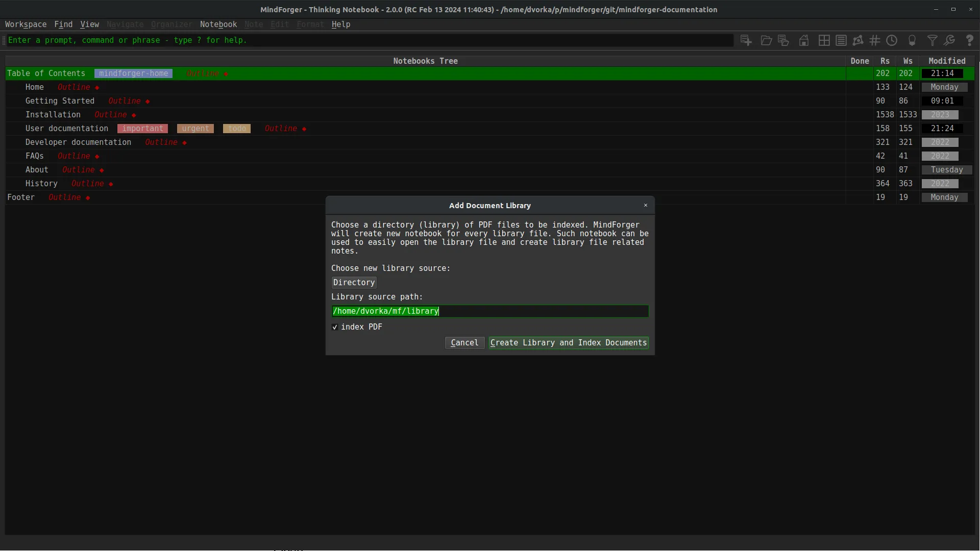Uncheck the index PDF checkbox
980x551 pixels.
335,327
